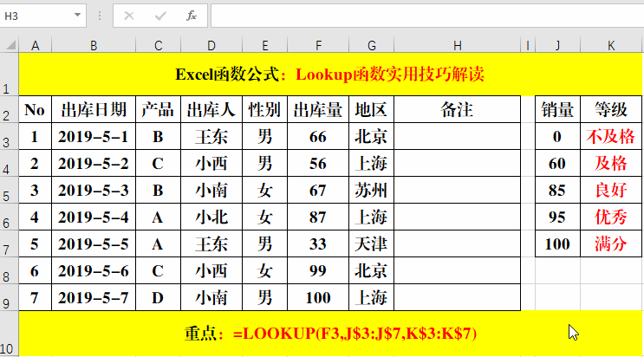Click the '备注' header cell

click(457, 110)
